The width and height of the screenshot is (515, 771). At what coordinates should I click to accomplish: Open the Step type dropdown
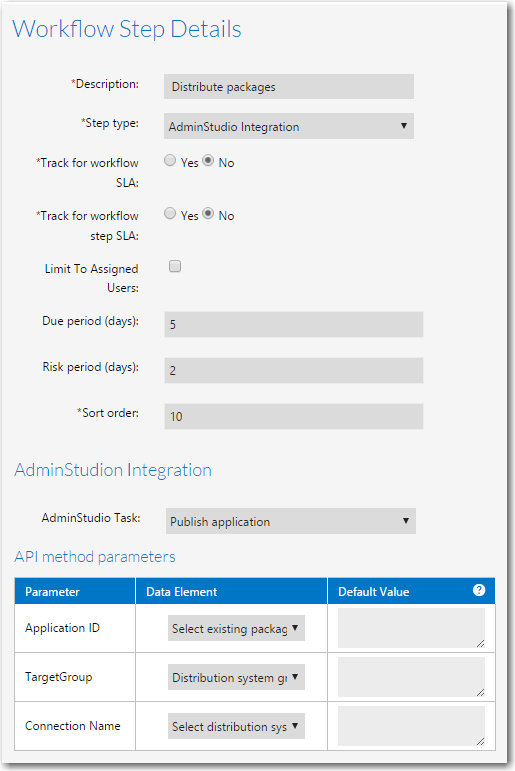click(289, 126)
